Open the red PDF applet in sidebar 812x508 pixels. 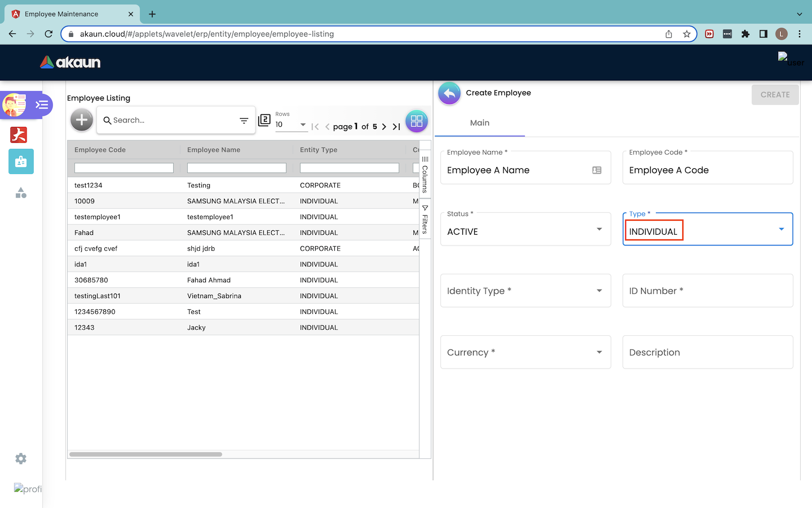[x=19, y=135]
